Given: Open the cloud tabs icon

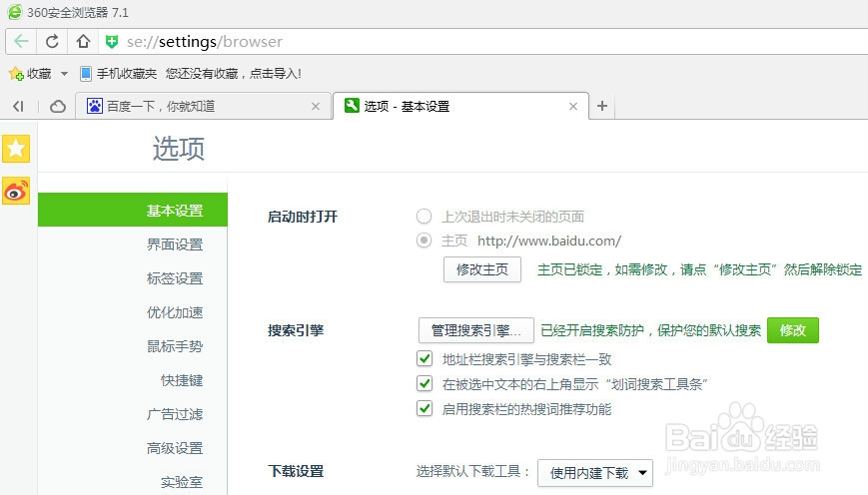Looking at the screenshot, I should [x=58, y=106].
